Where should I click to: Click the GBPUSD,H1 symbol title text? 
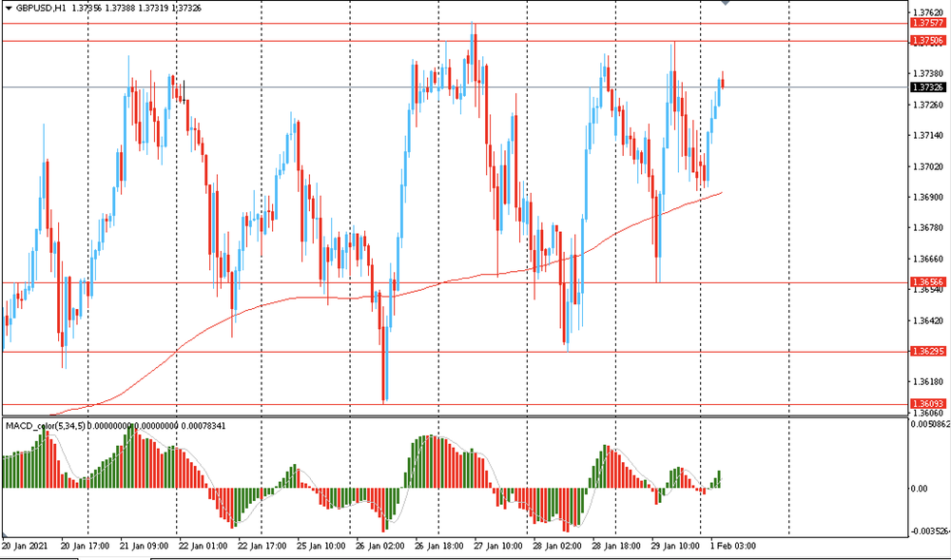coord(41,7)
